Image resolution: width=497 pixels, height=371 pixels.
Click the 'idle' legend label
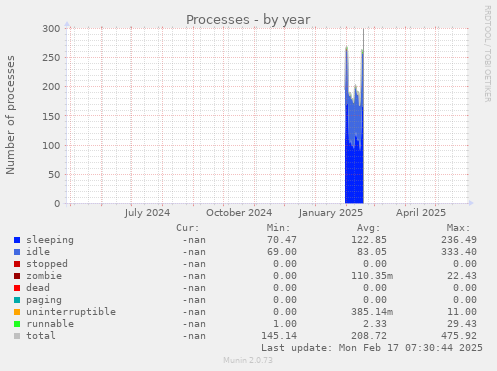pos(38,252)
